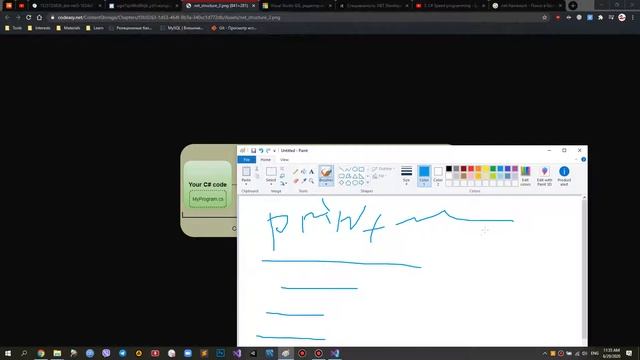
Task: Open the Size dropdown in Paint
Action: [407, 184]
